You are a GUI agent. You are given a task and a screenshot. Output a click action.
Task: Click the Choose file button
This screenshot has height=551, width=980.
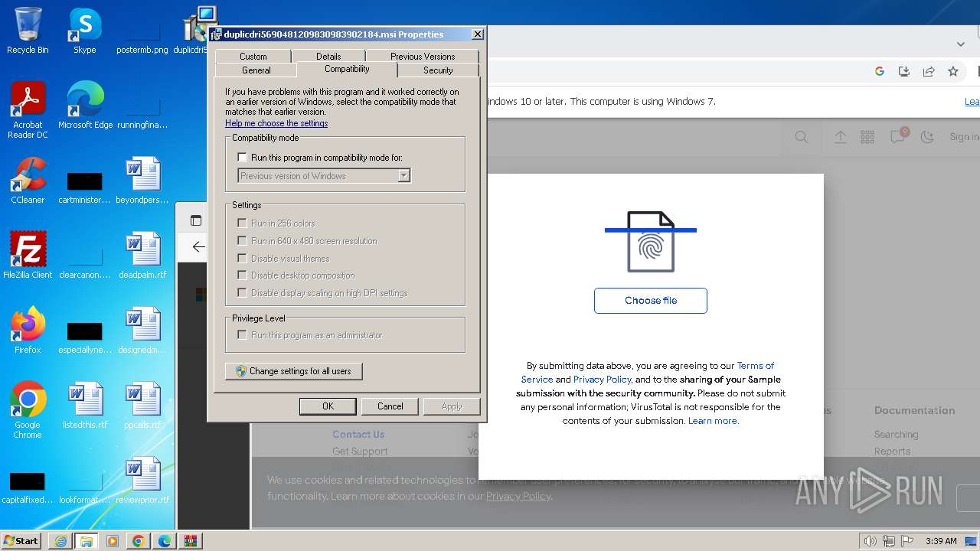click(x=651, y=301)
